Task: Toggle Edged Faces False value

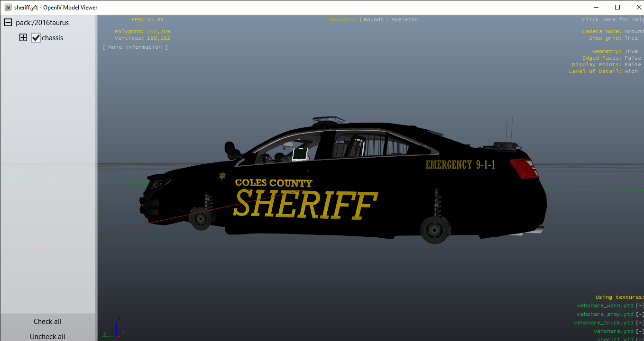Action: (x=633, y=58)
